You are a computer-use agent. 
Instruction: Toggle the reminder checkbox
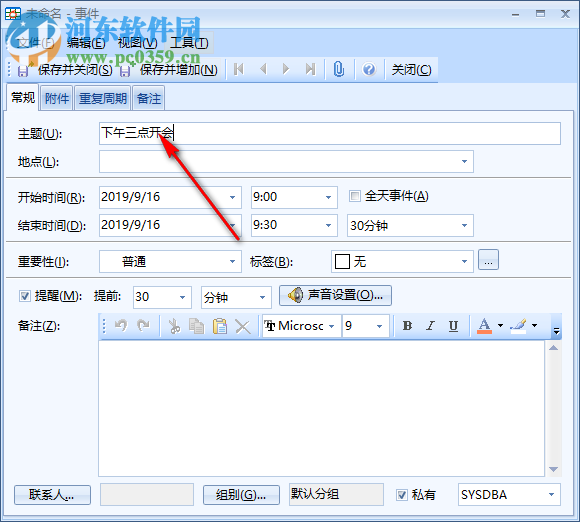[24, 296]
